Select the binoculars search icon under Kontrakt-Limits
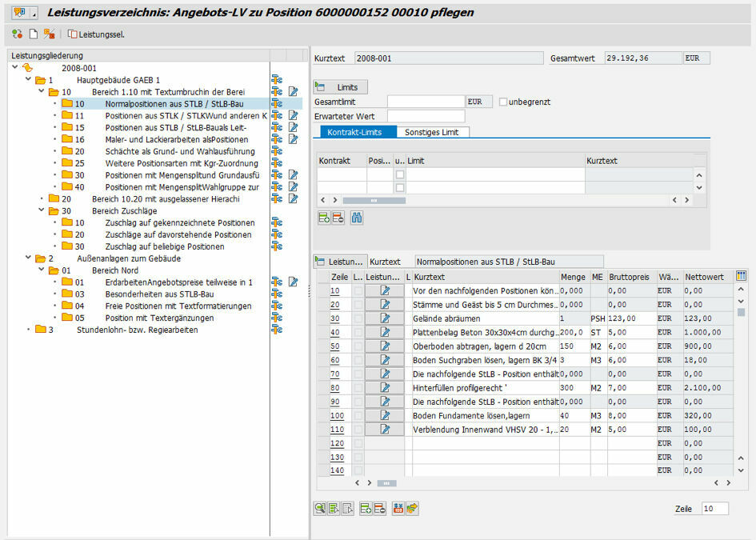This screenshot has width=756, height=540. tap(356, 218)
